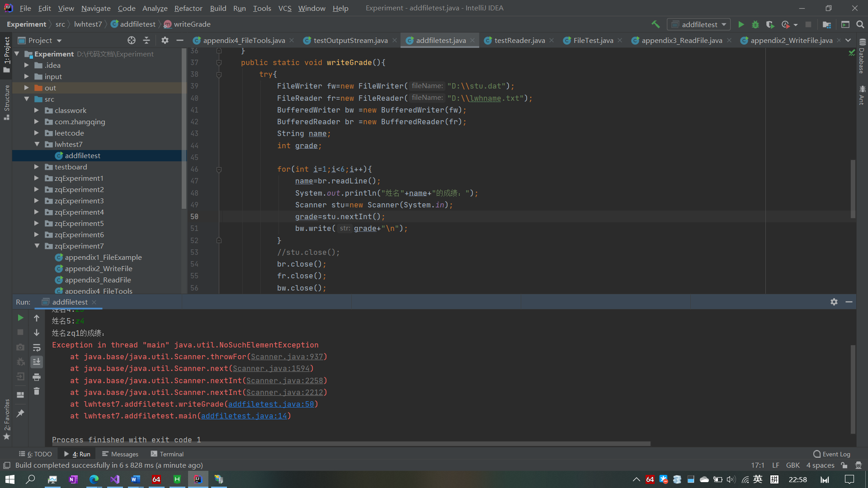Open Microsoft Edge from Windows taskbar
The height and width of the screenshot is (488, 868).
click(x=94, y=479)
